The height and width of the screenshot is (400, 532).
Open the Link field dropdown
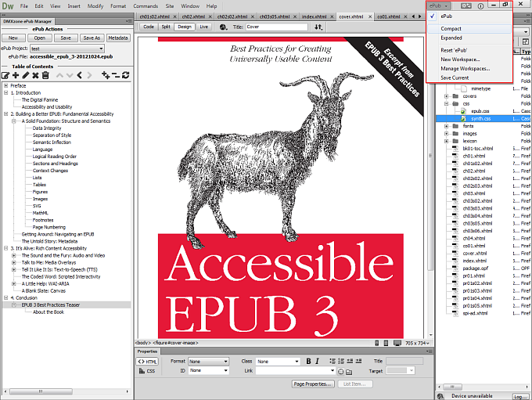(x=332, y=370)
